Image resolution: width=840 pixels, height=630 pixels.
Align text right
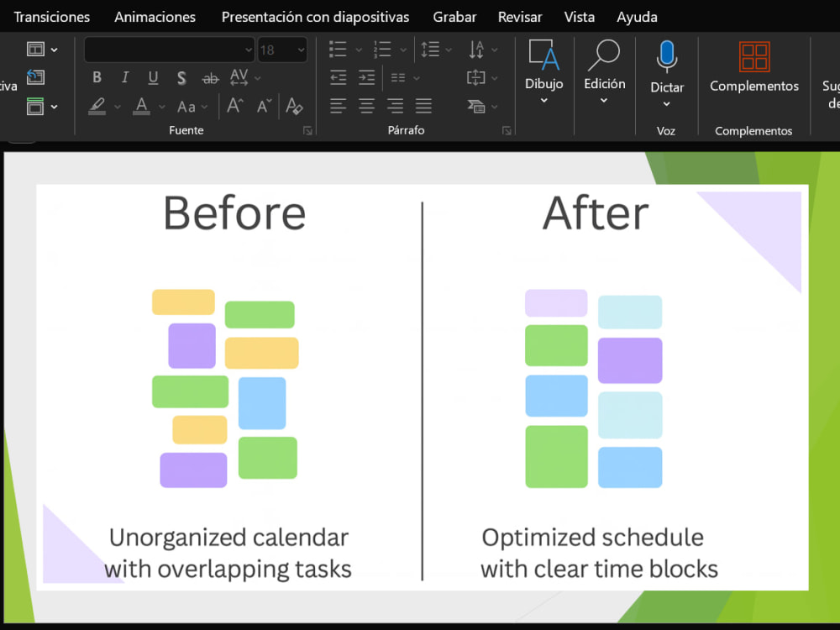click(x=396, y=106)
